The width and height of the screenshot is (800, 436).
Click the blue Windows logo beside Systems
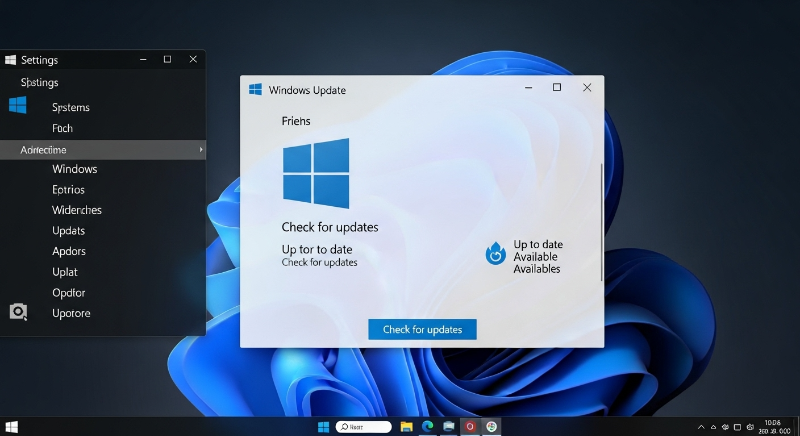pos(17,105)
